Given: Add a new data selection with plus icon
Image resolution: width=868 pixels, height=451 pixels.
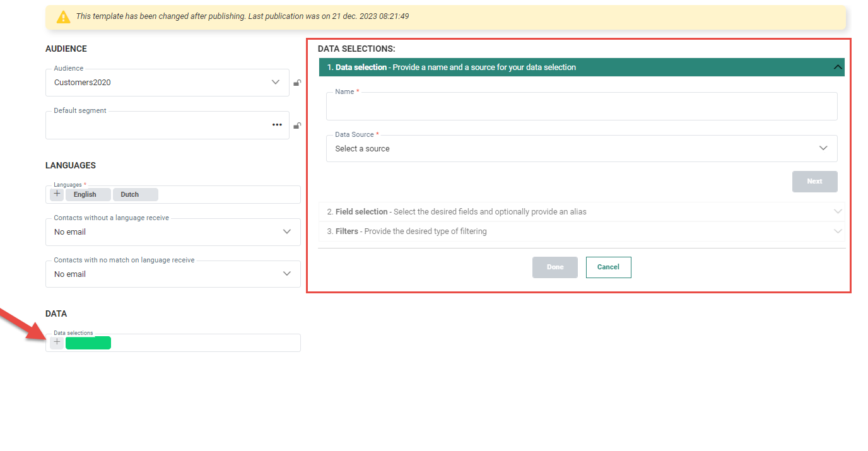Looking at the screenshot, I should coord(57,343).
